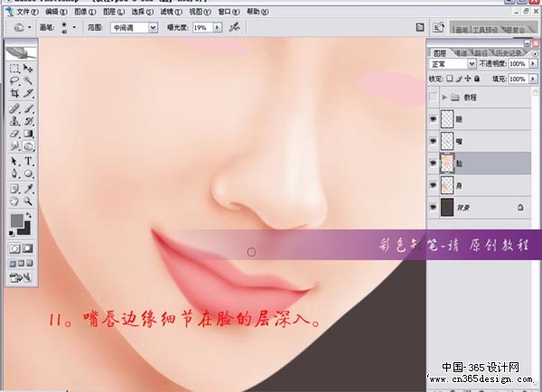This screenshot has width=542, height=392.
Task: Open the fill 填充 slider arrow
Action: (x=533, y=79)
